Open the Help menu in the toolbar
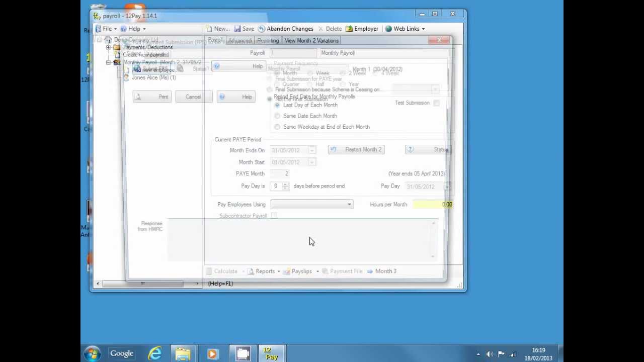The image size is (644, 362). [133, 29]
